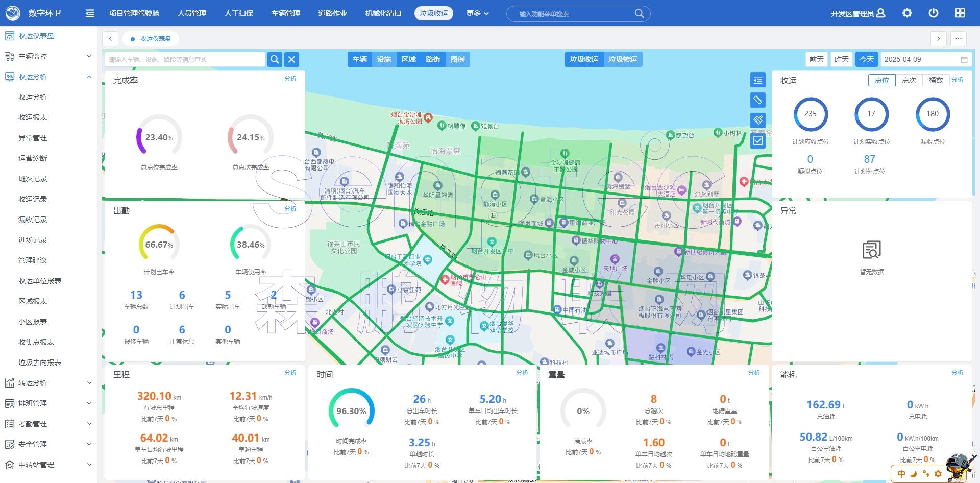
Task: Open the grid apps icon in header
Action: (960, 13)
